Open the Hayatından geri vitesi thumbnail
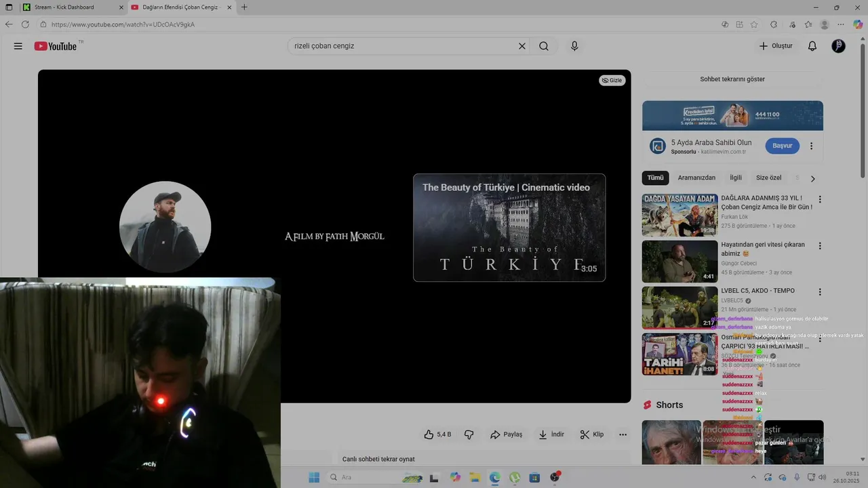The height and width of the screenshot is (488, 868). coord(679,261)
